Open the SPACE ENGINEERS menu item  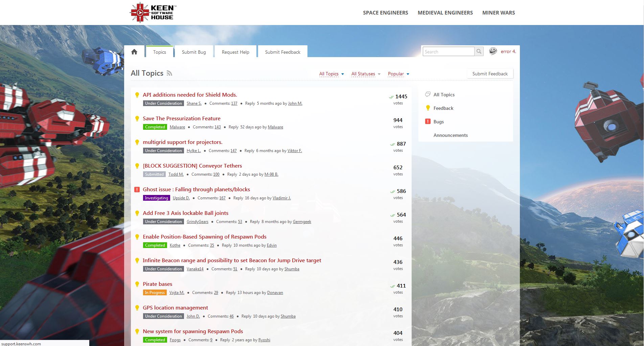pos(385,13)
